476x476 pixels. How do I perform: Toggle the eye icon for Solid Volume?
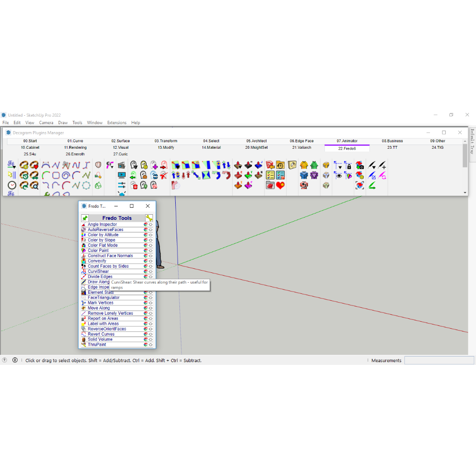point(151,340)
